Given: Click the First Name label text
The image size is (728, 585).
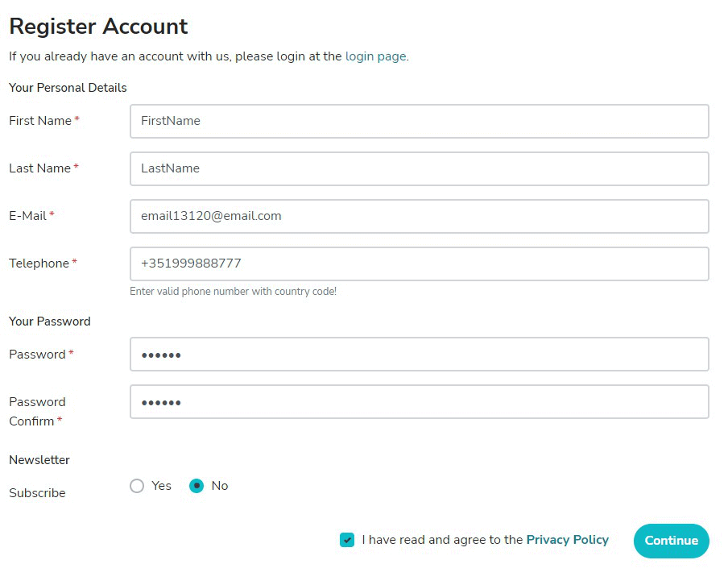Looking at the screenshot, I should 40,121.
